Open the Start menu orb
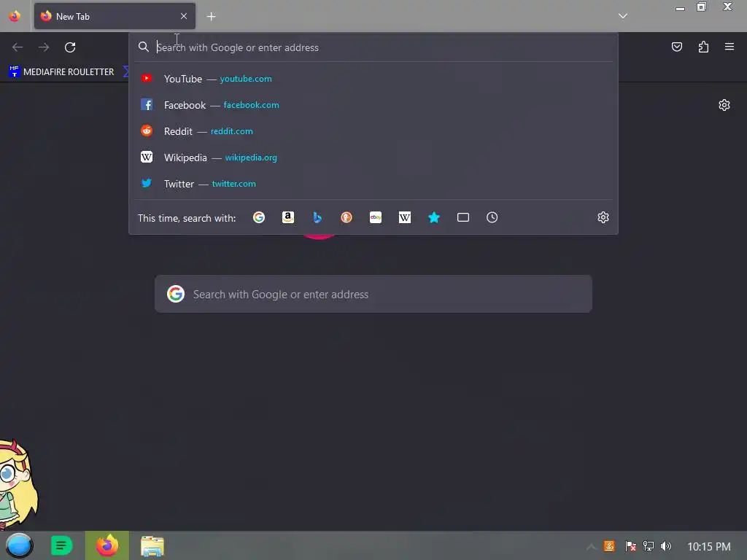The width and height of the screenshot is (747, 560). click(20, 545)
